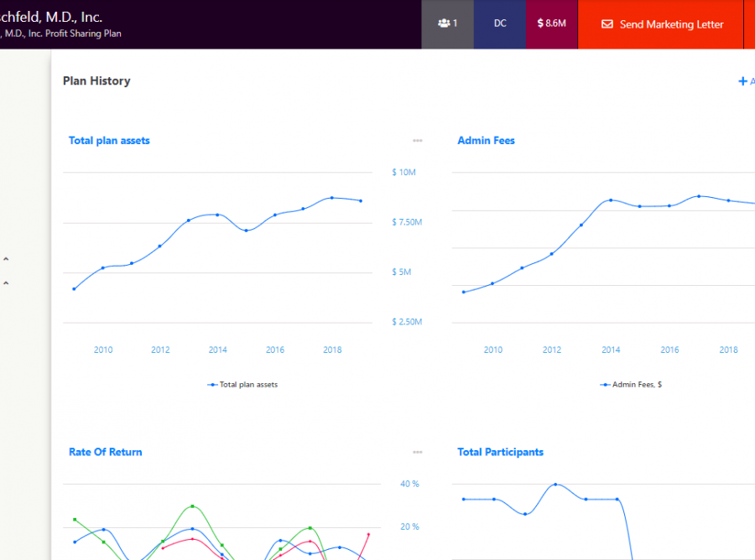Select the 2015 dip point on Total plan assets
This screenshot has height=560, width=755.
(x=246, y=231)
